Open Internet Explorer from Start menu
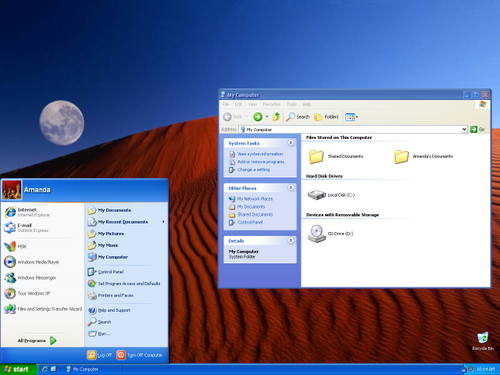The image size is (500, 375). pos(27,212)
